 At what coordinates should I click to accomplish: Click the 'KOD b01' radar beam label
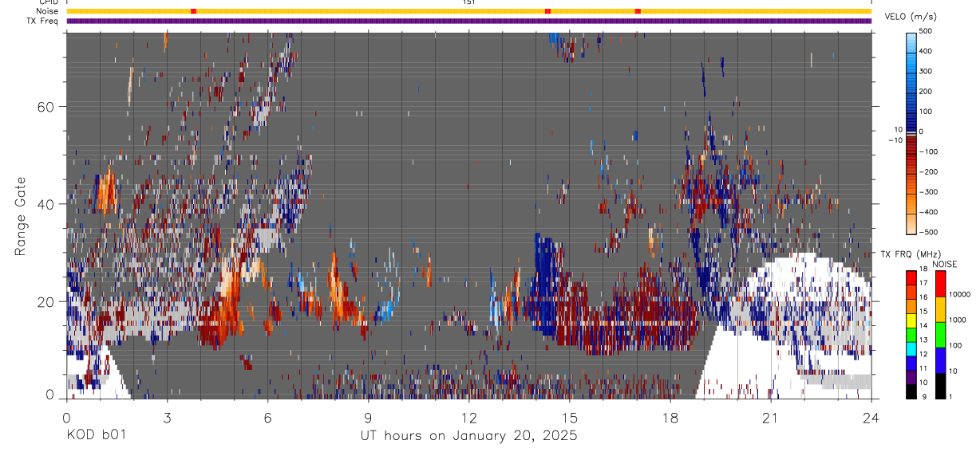(x=95, y=436)
